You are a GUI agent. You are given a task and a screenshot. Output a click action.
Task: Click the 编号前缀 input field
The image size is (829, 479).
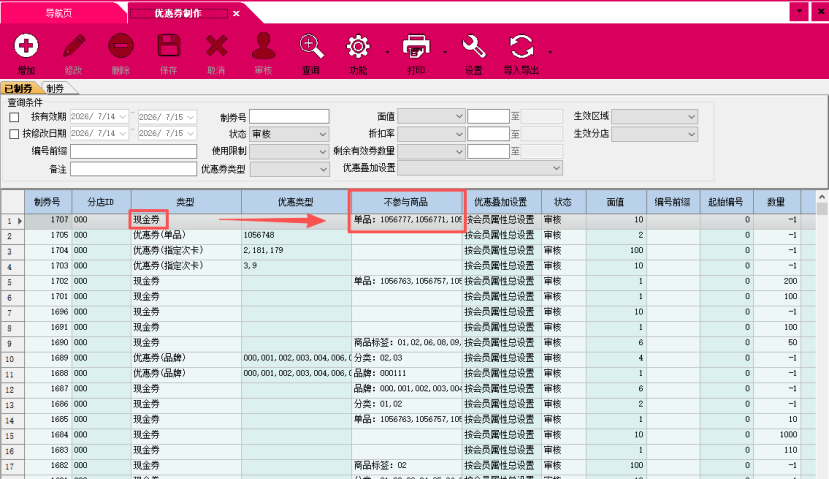click(133, 151)
